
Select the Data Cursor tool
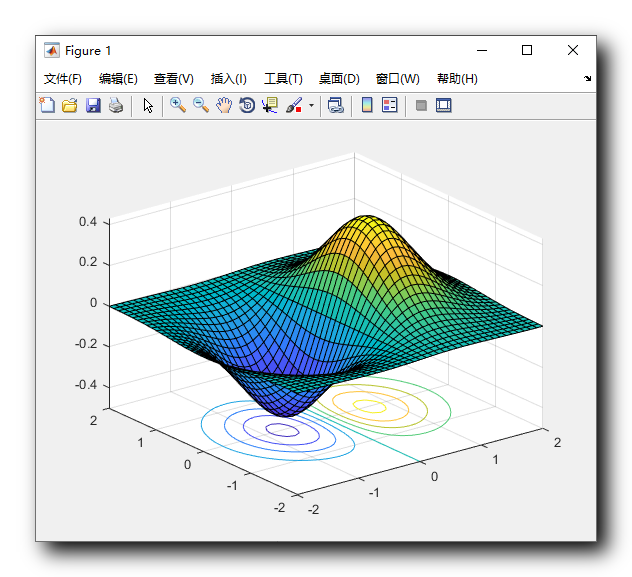pyautogui.click(x=270, y=105)
